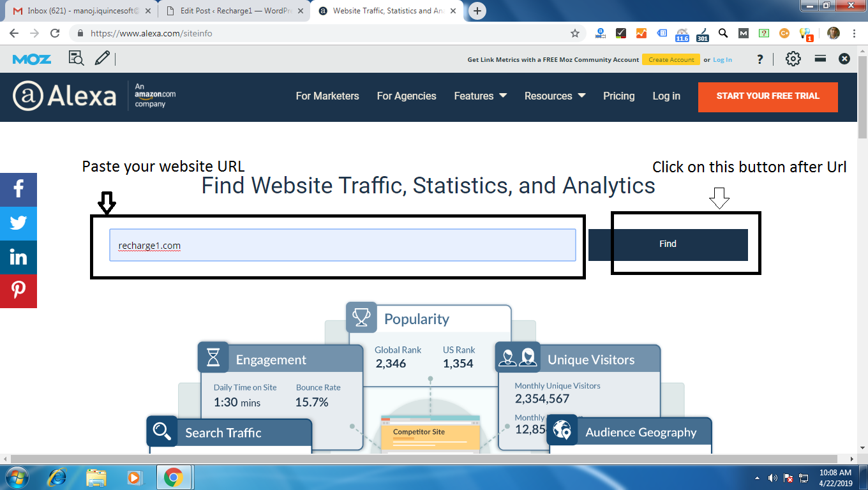Go forward to the next page
This screenshot has width=868, height=490.
pyautogui.click(x=34, y=33)
